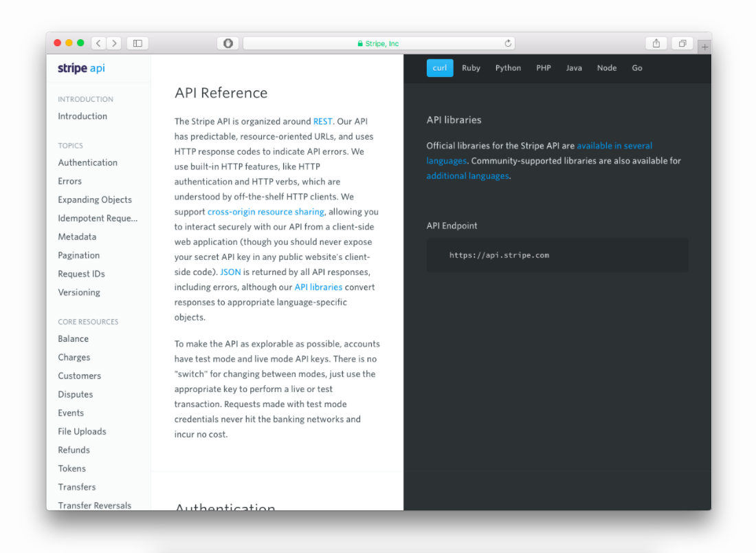Click the https://api.stripe.com endpoint code
Image resolution: width=756 pixels, height=553 pixels.
coord(499,255)
